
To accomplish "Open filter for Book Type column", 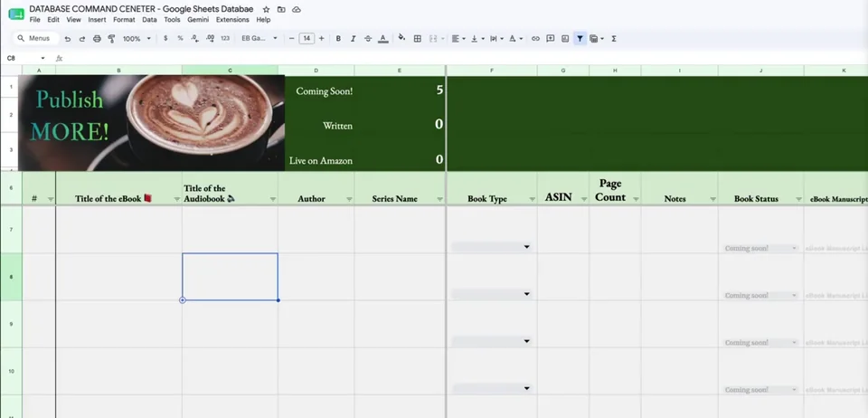I will click(x=532, y=199).
